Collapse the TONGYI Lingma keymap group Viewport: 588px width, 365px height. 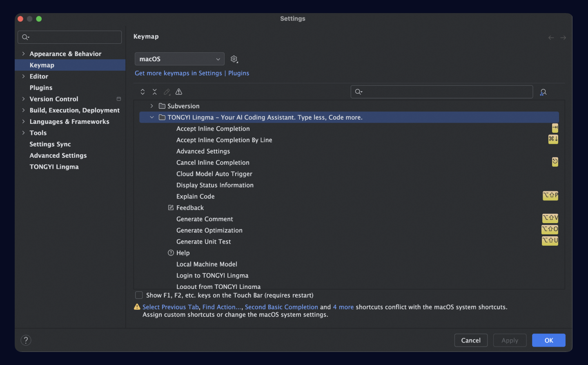pos(152,117)
